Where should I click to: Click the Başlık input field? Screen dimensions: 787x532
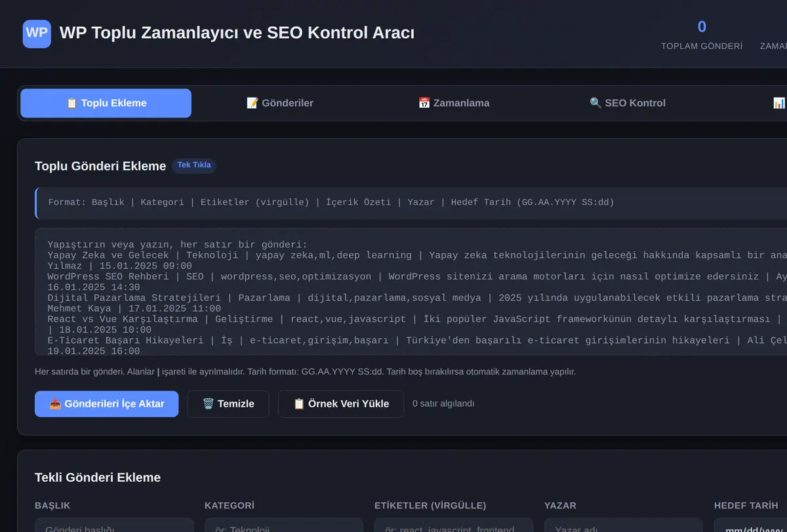click(x=114, y=525)
